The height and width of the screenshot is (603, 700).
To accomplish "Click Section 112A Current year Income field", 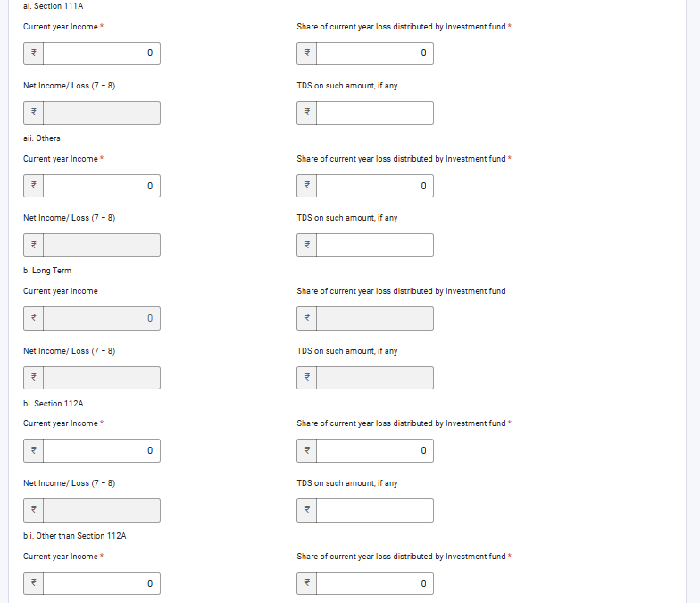I will pyautogui.click(x=102, y=450).
